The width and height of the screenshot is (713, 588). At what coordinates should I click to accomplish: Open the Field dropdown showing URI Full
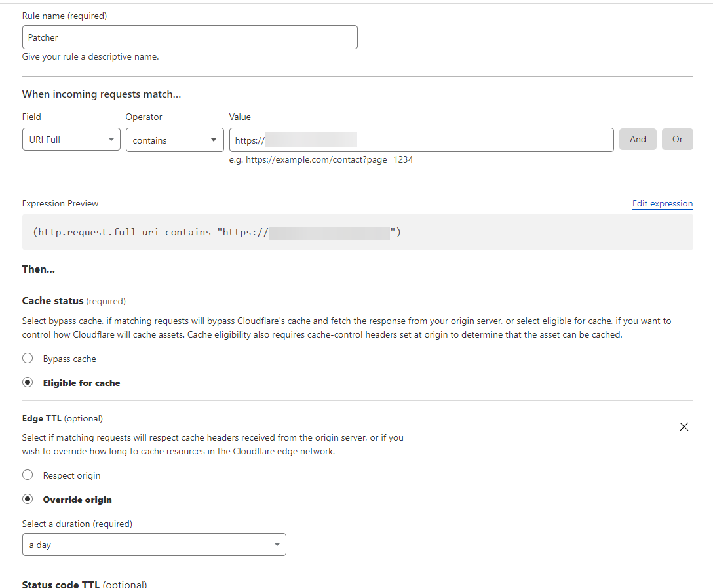pyautogui.click(x=71, y=139)
